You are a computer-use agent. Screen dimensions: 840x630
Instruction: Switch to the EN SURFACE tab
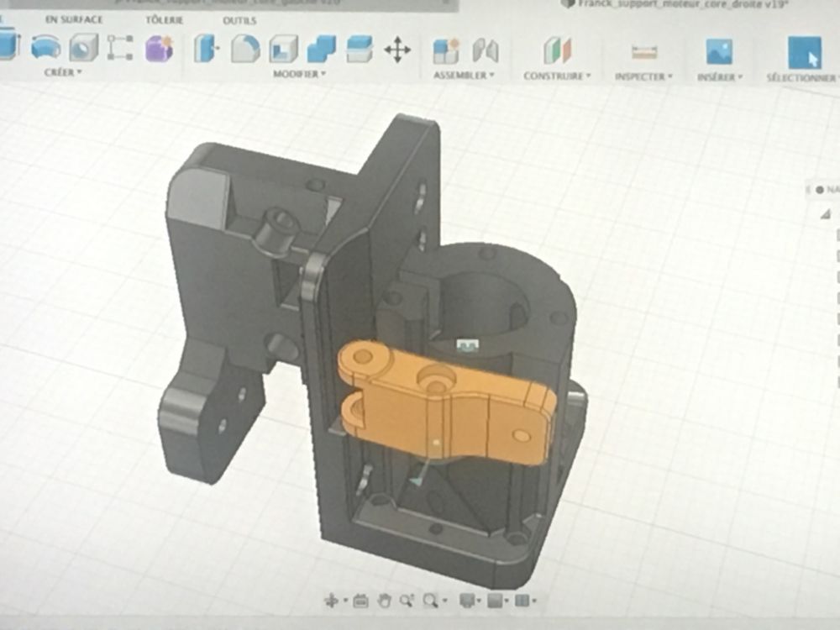click(74, 19)
